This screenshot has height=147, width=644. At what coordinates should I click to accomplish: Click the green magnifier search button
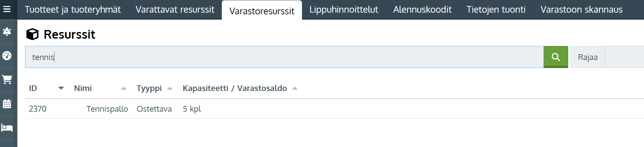(x=556, y=57)
